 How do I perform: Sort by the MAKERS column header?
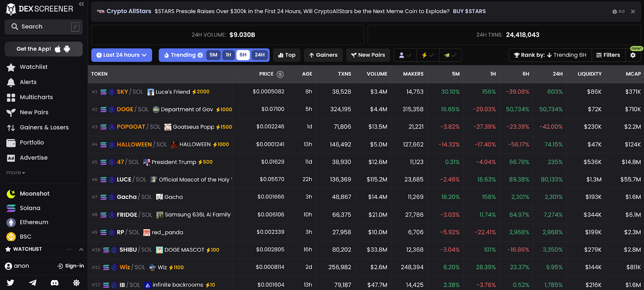413,74
